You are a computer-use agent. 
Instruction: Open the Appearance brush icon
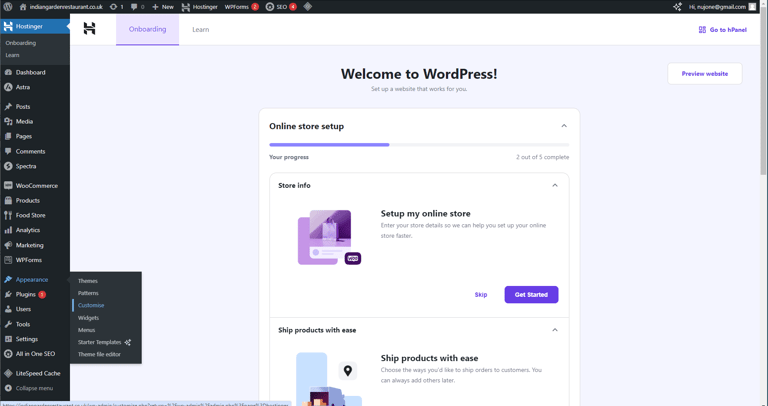[8, 280]
